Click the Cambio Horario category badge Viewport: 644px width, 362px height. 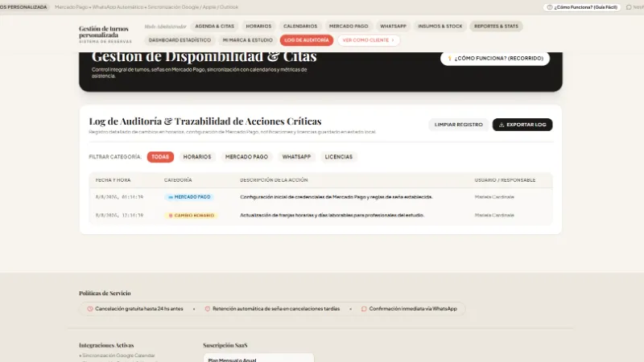[191, 216]
